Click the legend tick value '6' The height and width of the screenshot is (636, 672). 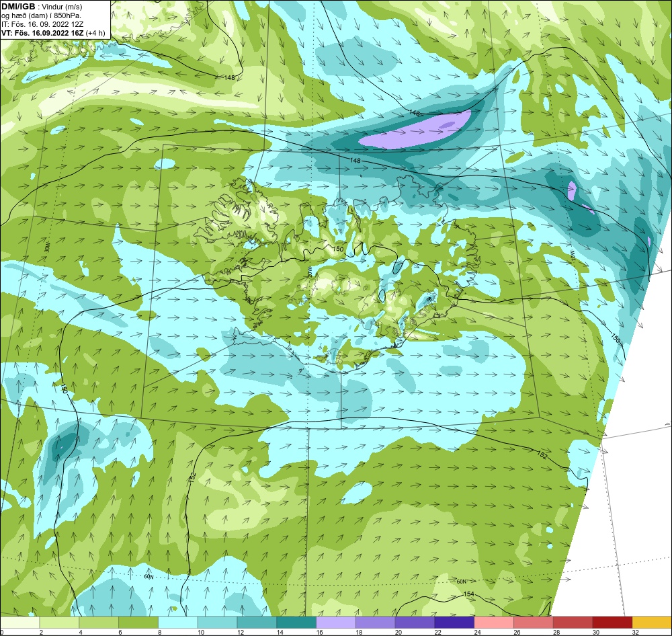(120, 632)
